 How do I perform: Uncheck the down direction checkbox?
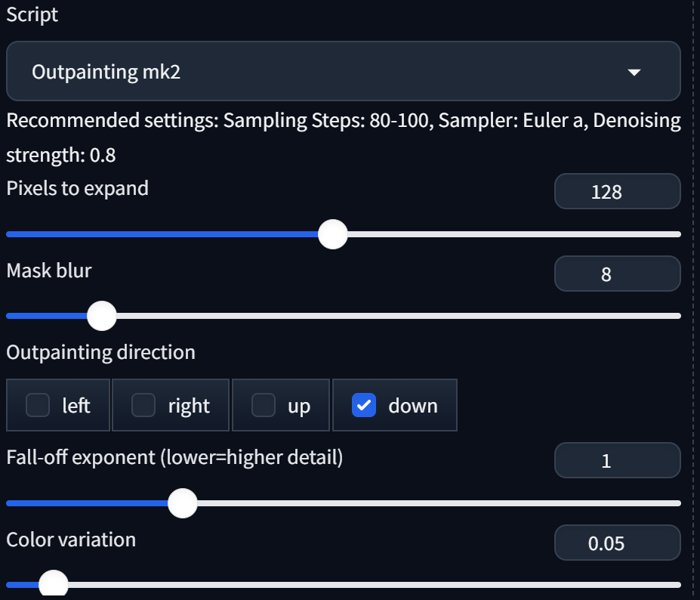[364, 406]
